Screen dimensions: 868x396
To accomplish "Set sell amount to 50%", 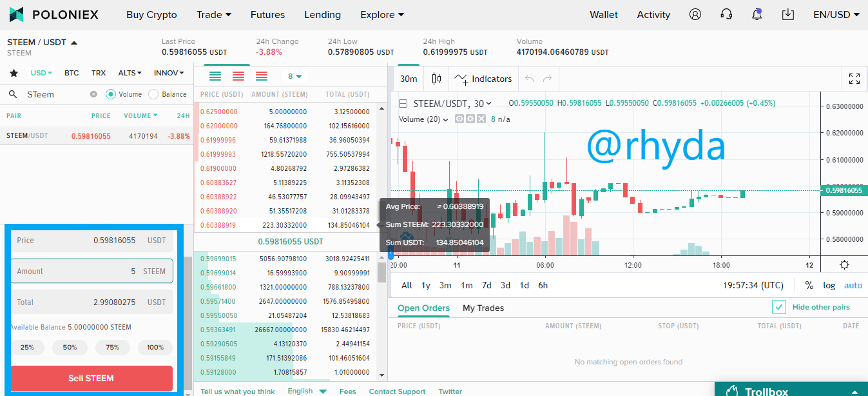I will coord(70,347).
